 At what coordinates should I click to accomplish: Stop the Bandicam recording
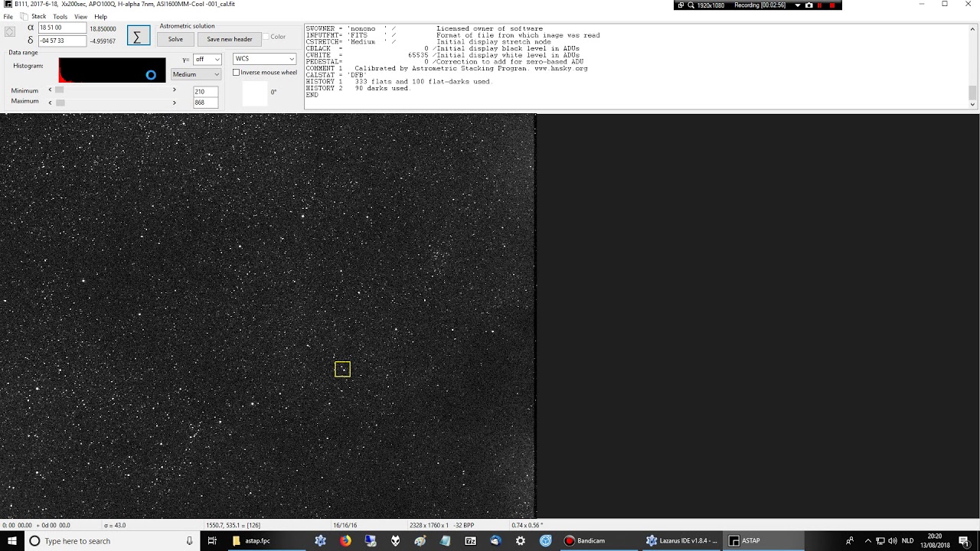point(832,5)
